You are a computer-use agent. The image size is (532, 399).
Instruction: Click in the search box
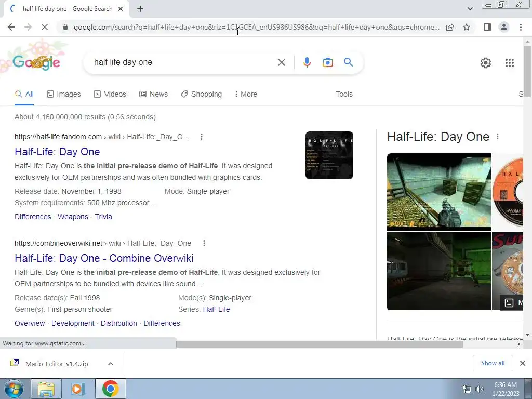(183, 62)
